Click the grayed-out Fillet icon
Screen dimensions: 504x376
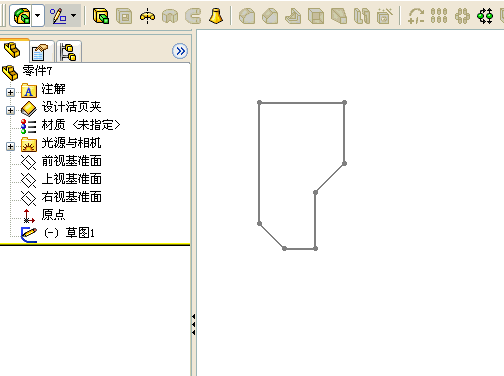pos(247,16)
